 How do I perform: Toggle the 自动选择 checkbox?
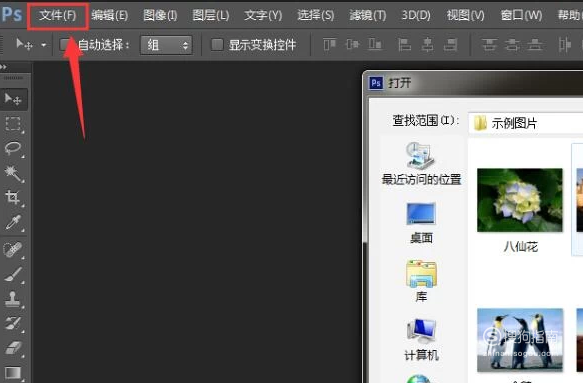point(66,45)
